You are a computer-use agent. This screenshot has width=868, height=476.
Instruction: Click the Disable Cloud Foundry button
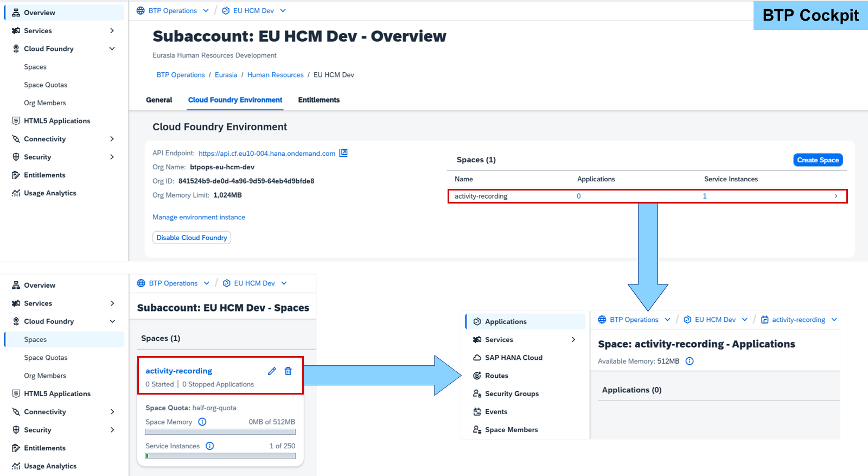point(192,238)
